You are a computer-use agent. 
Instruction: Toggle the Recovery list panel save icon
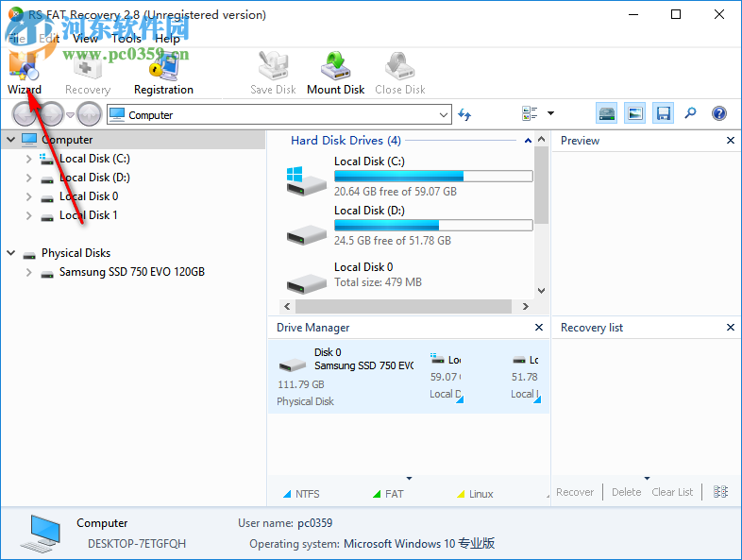pos(663,113)
